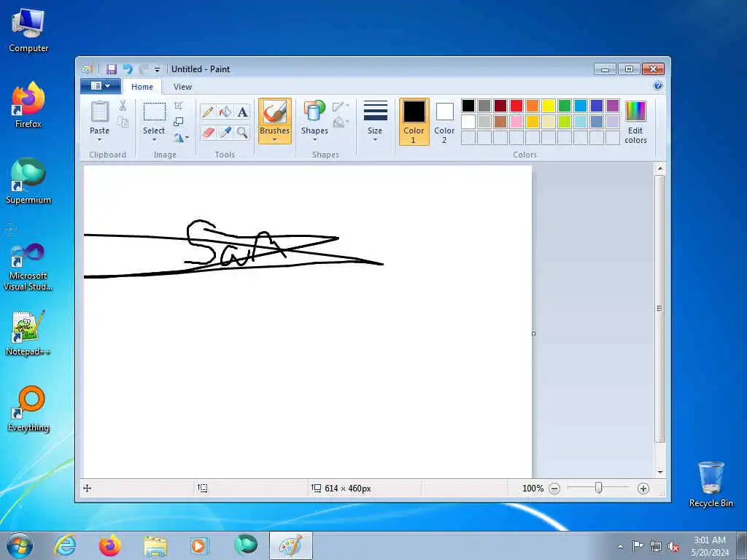This screenshot has width=747, height=560.
Task: Select the Pencil tool
Action: 208,112
